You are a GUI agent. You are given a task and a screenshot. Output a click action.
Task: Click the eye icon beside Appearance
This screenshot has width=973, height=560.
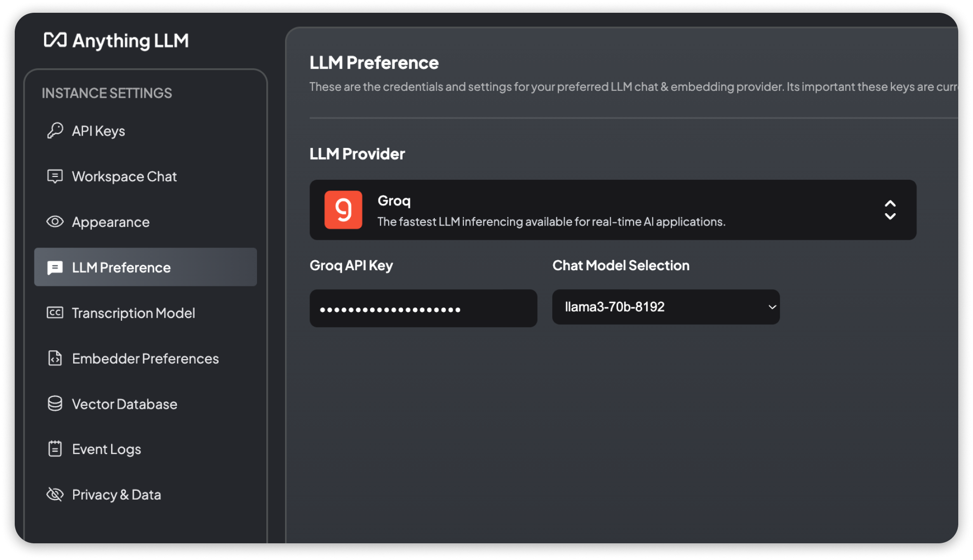[55, 222]
